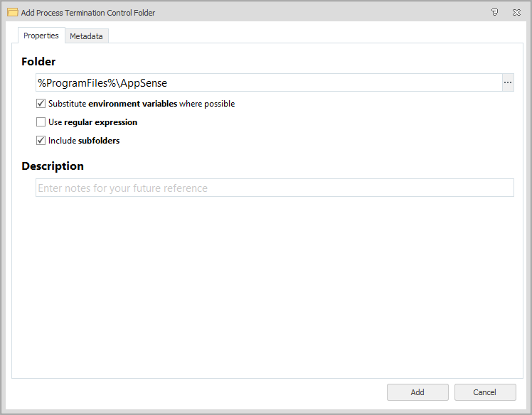532x415 pixels.
Task: Click the bold 'environment variables' label text
Action: point(132,104)
